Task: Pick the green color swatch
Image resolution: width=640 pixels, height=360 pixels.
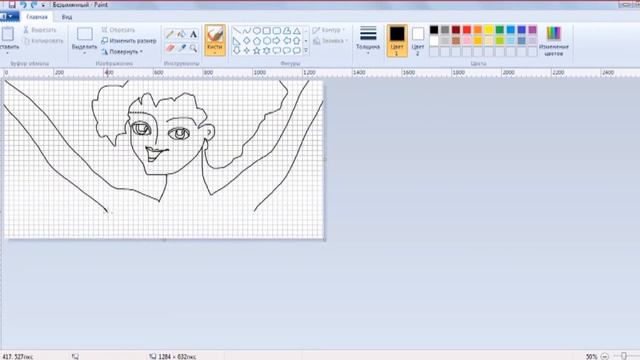Action: point(500,30)
